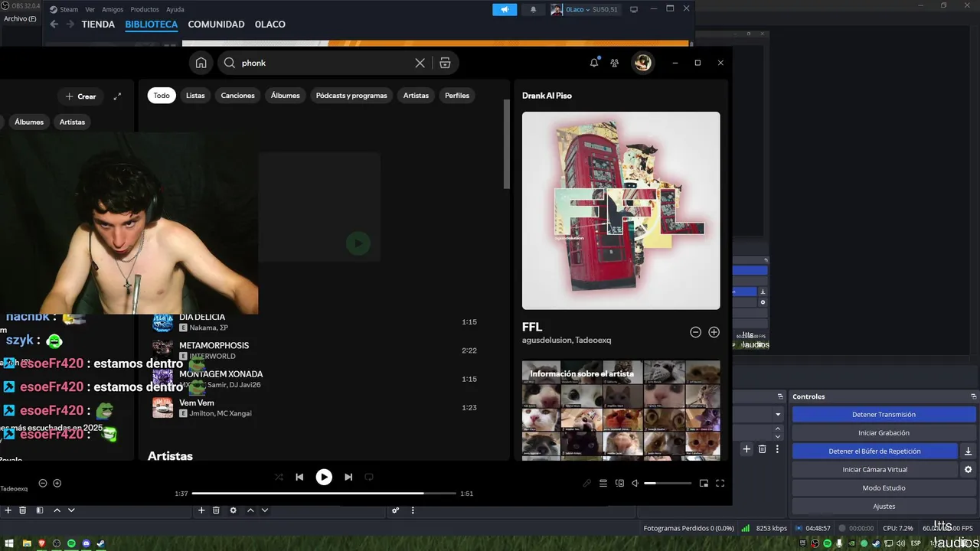Click Iniciar Grabación button
This screenshot has height=551, width=980.
point(884,433)
